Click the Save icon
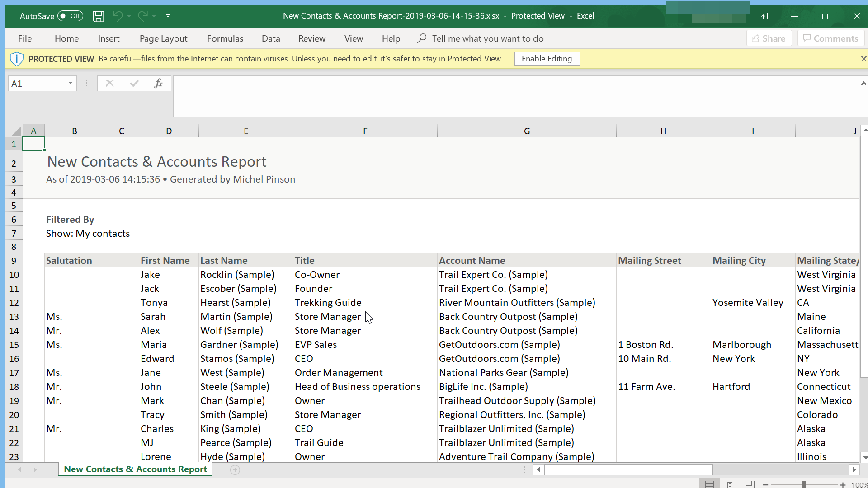868x488 pixels. [98, 16]
